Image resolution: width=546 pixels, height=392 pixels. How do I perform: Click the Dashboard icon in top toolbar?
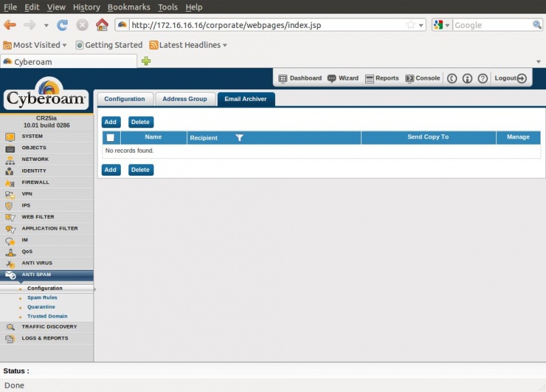pos(283,78)
